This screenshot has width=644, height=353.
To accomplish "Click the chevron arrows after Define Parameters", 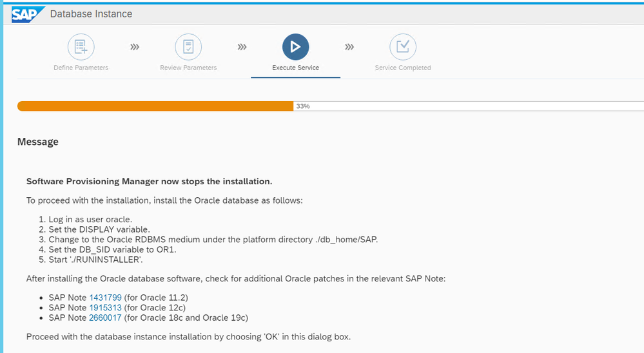I will (135, 47).
